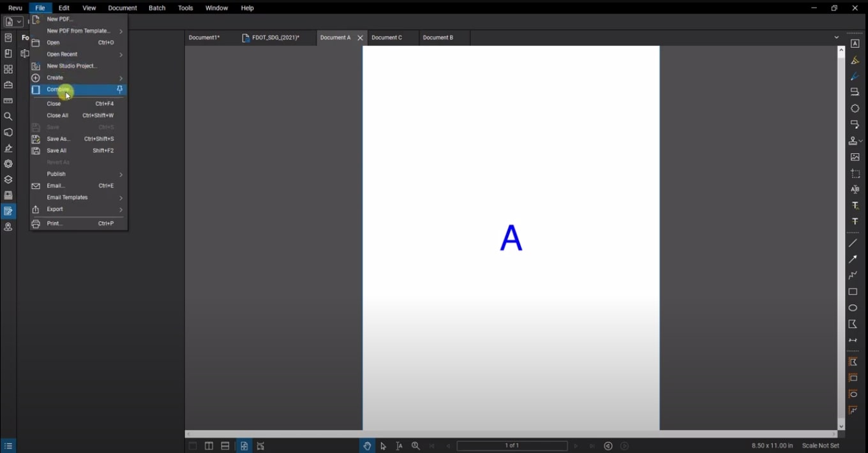The height and width of the screenshot is (453, 868).
Task: Toggle side-by-side split view mode
Action: click(209, 445)
